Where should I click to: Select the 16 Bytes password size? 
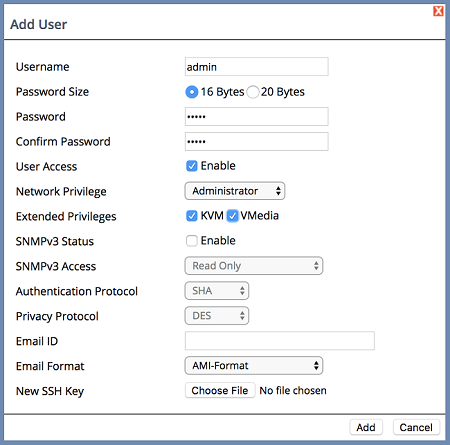192,92
